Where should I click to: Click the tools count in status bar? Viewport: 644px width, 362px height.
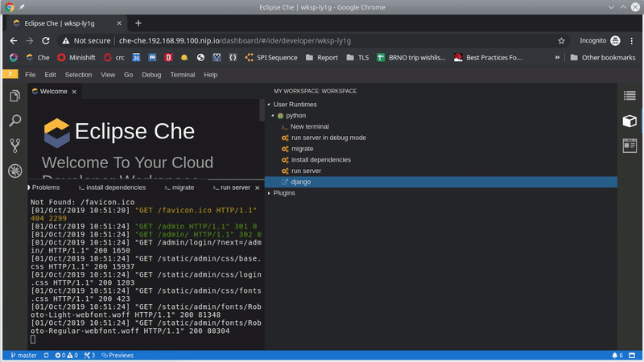click(x=89, y=356)
